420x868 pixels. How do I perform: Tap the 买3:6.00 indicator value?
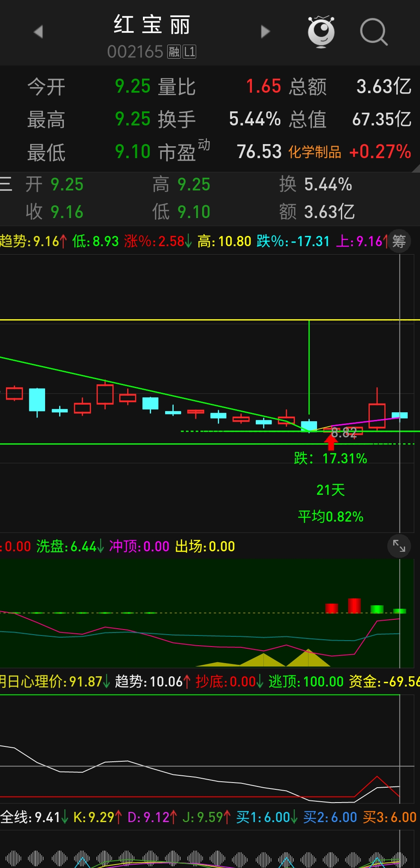click(x=390, y=817)
